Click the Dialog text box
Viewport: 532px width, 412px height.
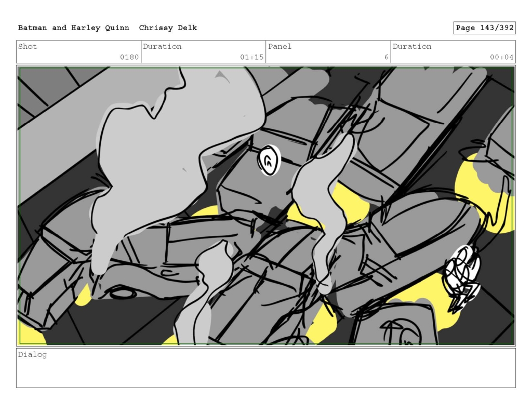(266, 368)
